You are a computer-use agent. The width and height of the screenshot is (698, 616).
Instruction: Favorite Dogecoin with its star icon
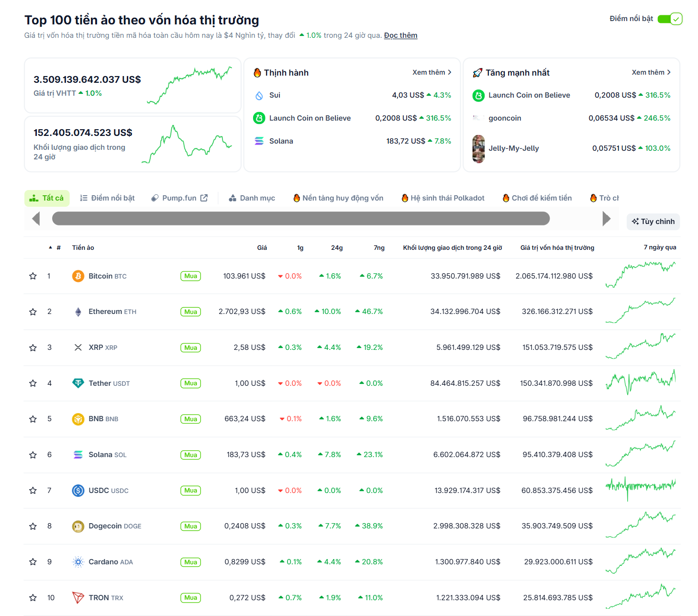click(x=33, y=526)
